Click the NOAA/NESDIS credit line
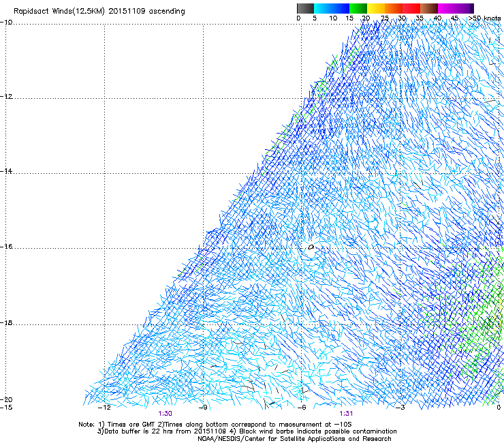This screenshot has width=504, height=443. tap(294, 439)
